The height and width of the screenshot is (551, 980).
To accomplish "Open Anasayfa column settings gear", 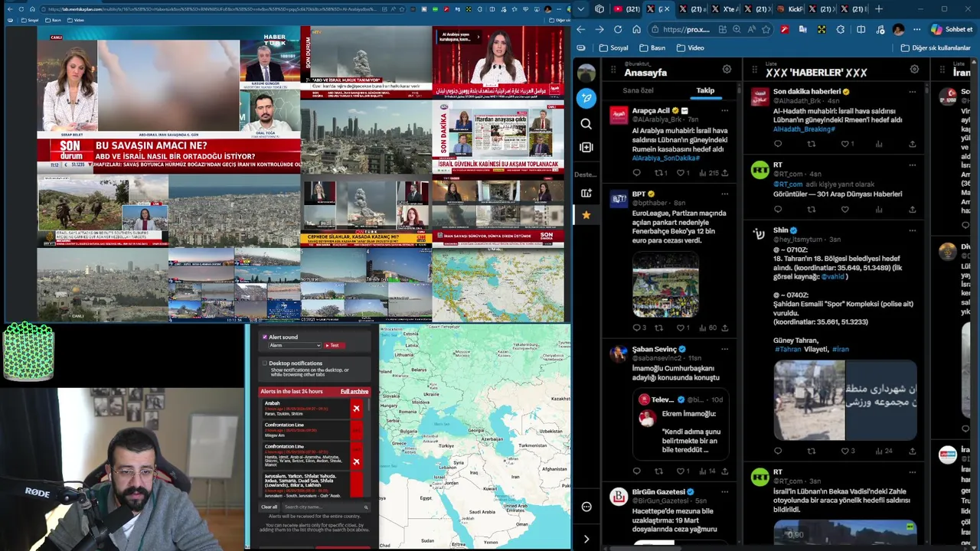I will coord(727,70).
